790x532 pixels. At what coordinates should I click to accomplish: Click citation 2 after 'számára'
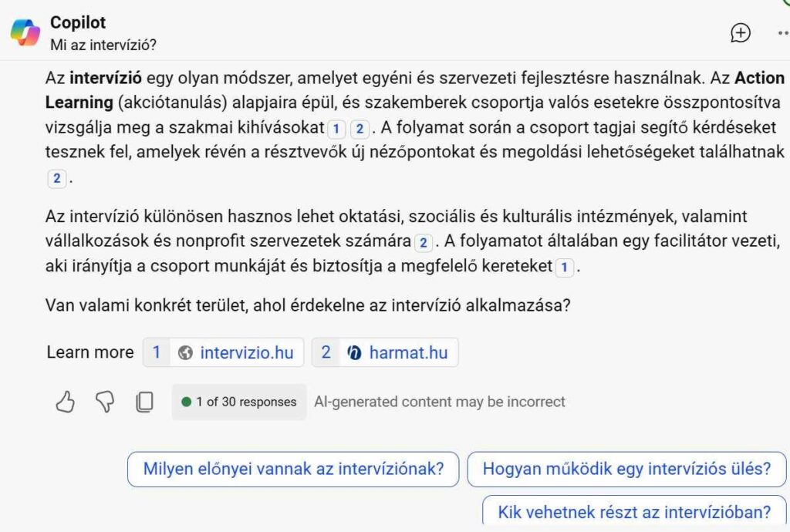tap(424, 243)
